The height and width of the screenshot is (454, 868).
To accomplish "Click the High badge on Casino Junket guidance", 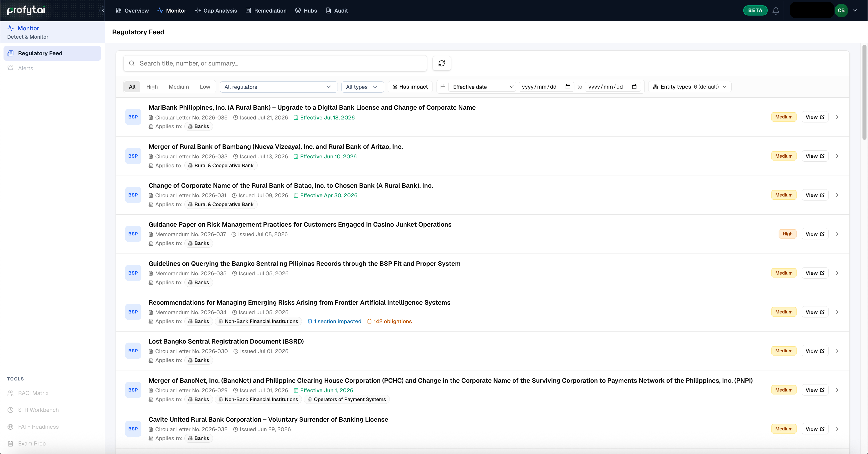I will [x=787, y=234].
